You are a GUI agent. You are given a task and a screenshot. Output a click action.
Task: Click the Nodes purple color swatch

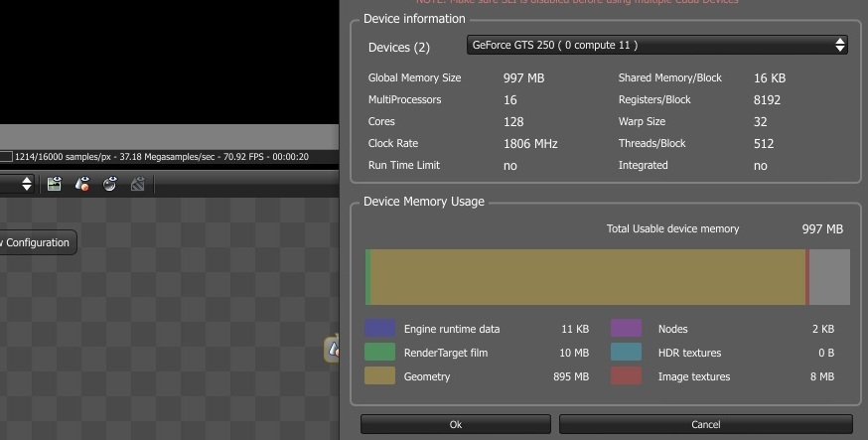pos(626,328)
